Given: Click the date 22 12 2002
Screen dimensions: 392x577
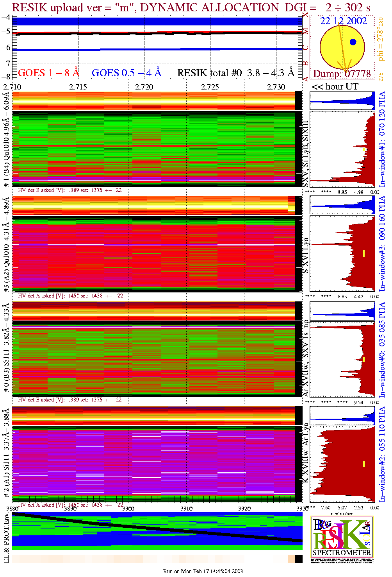Looking at the screenshot, I should (344, 21).
